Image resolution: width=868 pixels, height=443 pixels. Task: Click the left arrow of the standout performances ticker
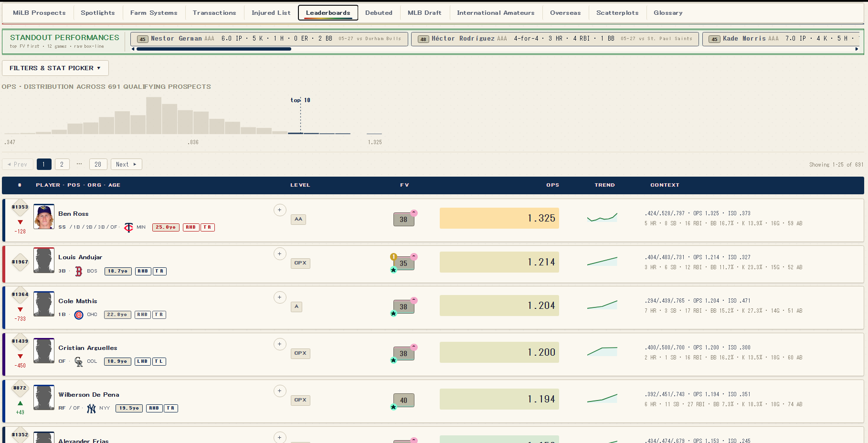tap(133, 49)
